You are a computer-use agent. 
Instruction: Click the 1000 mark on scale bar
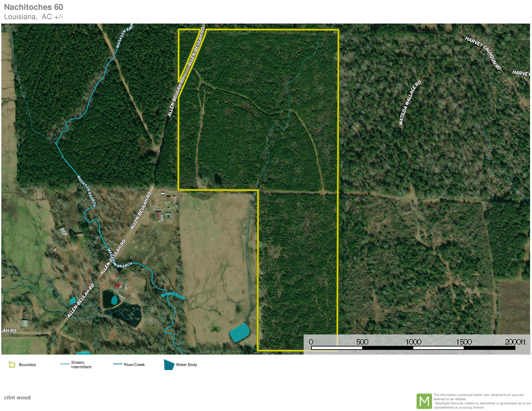pyautogui.click(x=413, y=342)
